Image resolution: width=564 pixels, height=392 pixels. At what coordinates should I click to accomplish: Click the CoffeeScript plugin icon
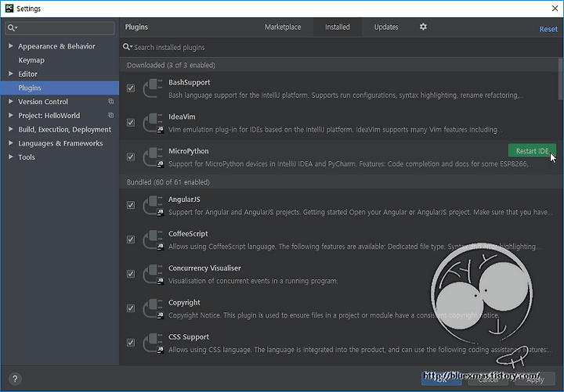(154, 240)
